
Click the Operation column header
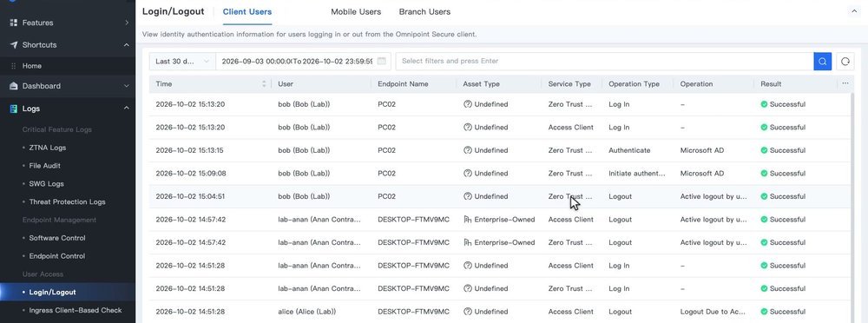pos(696,84)
